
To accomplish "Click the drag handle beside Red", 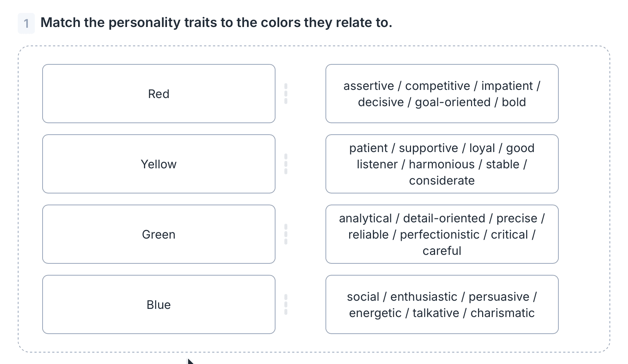I will click(x=286, y=94).
